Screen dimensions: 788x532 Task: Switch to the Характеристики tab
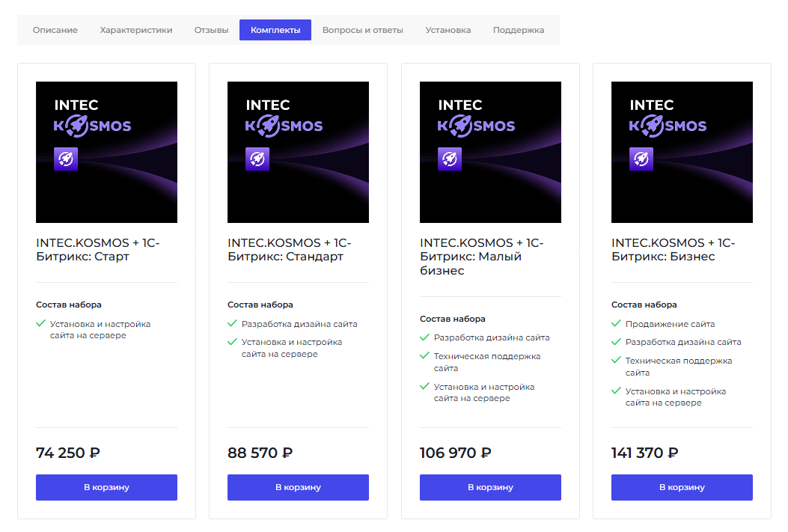[x=136, y=30]
